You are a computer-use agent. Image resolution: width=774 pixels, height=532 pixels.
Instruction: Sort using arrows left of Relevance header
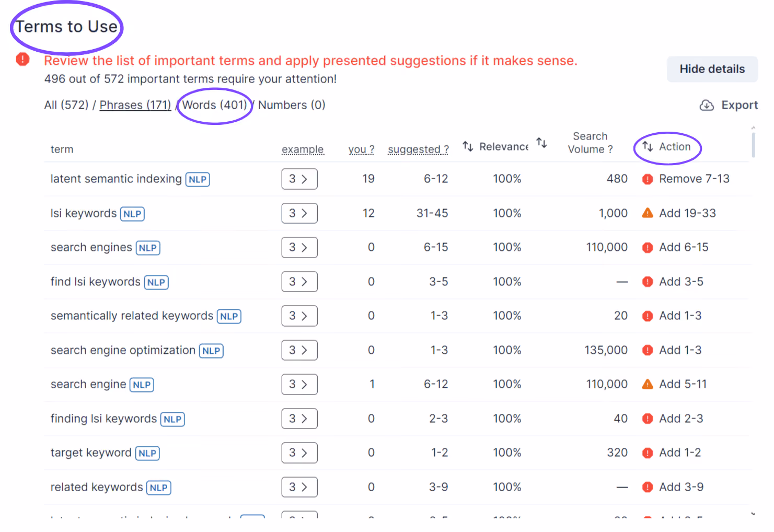pyautogui.click(x=468, y=146)
